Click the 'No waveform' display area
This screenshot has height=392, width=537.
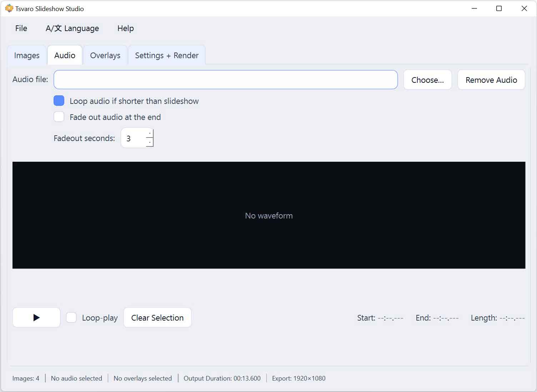click(x=268, y=215)
